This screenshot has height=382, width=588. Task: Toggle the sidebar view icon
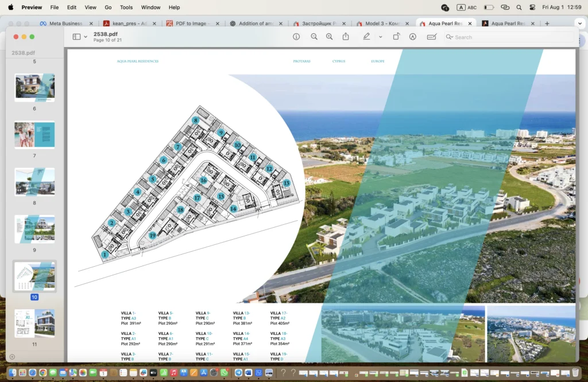[76, 37]
